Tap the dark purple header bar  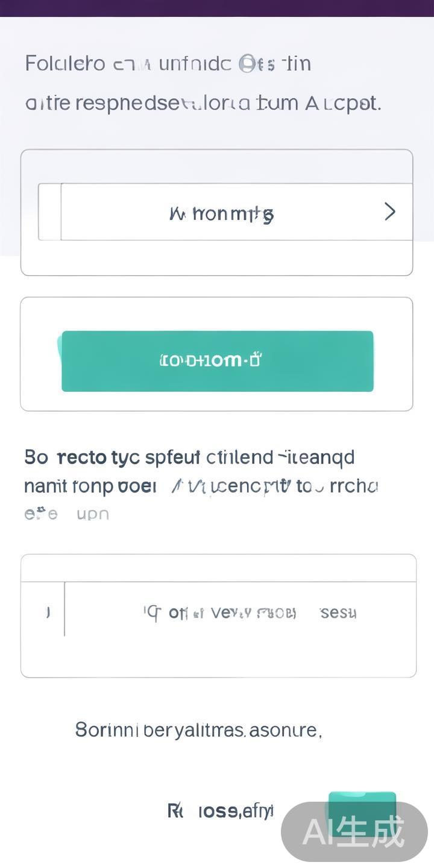pyautogui.click(x=217, y=9)
